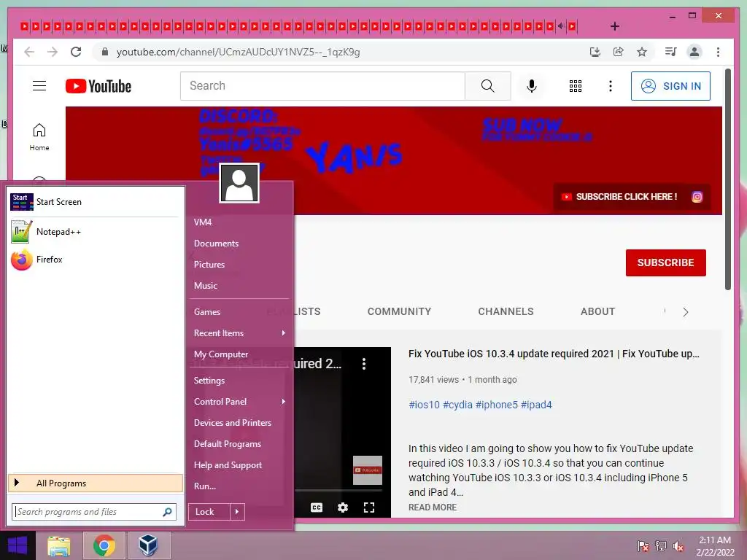Screen dimensions: 747x560
Task: Open the video player settings gear
Action: pyautogui.click(x=343, y=507)
